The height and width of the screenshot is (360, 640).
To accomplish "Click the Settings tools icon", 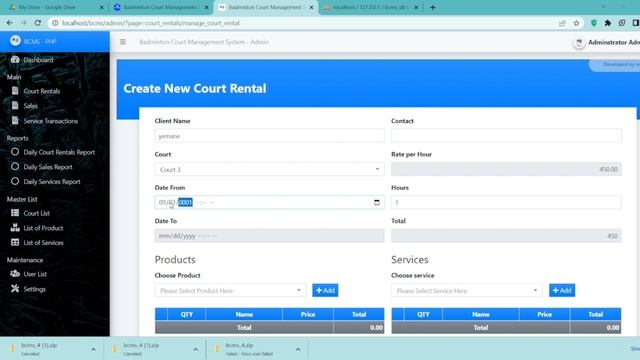I will [15, 289].
